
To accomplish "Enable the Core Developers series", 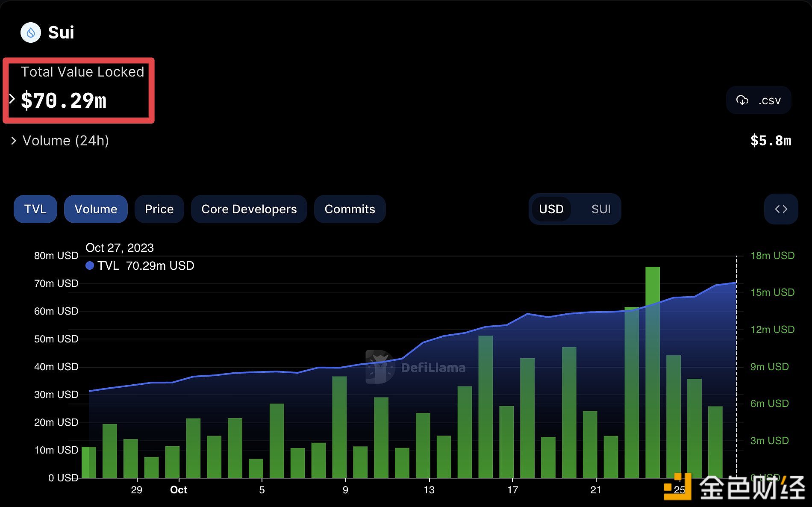I will coord(249,209).
